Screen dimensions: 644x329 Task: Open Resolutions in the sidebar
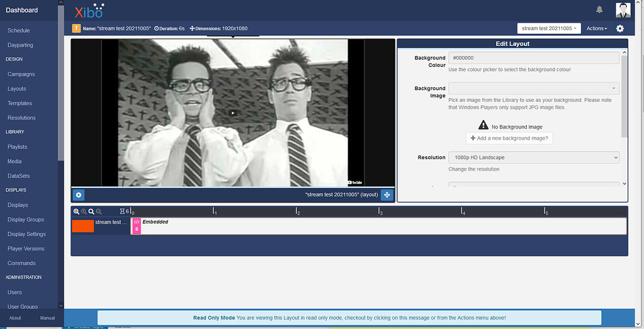[x=21, y=118]
